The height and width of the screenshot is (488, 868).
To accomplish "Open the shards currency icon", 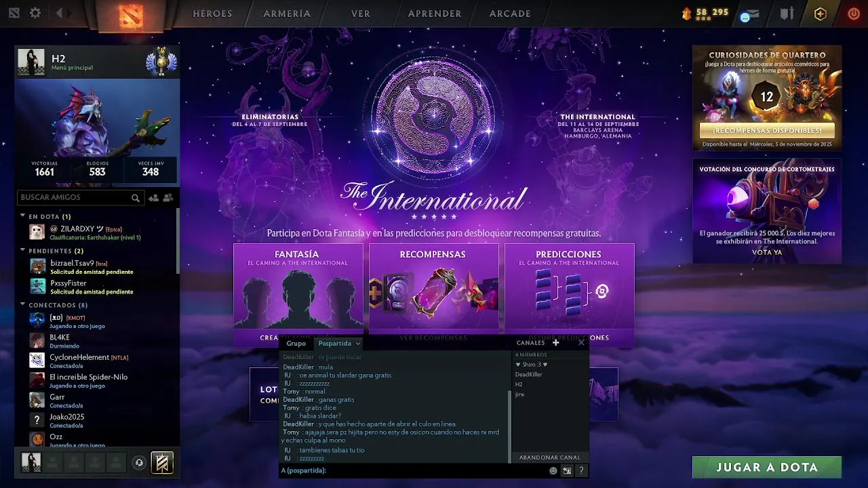I will pos(686,13).
